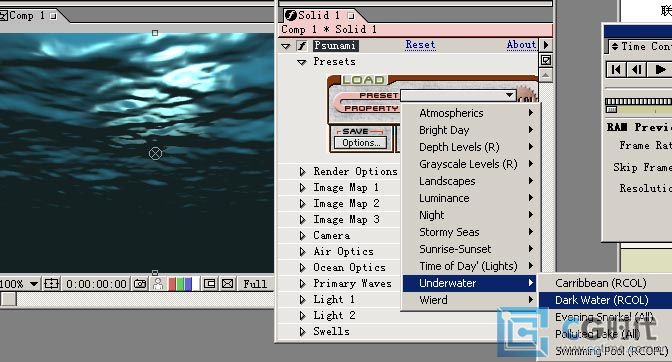Open the Depth Levels (R) submenu
Viewport: 672px width, 362px height.
click(x=470, y=147)
